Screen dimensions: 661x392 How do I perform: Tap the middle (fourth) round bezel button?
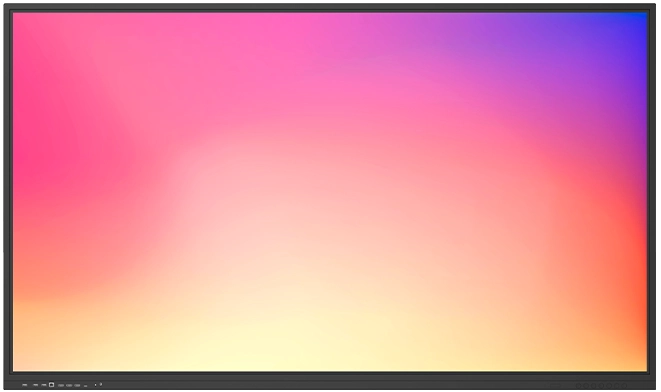point(601,386)
